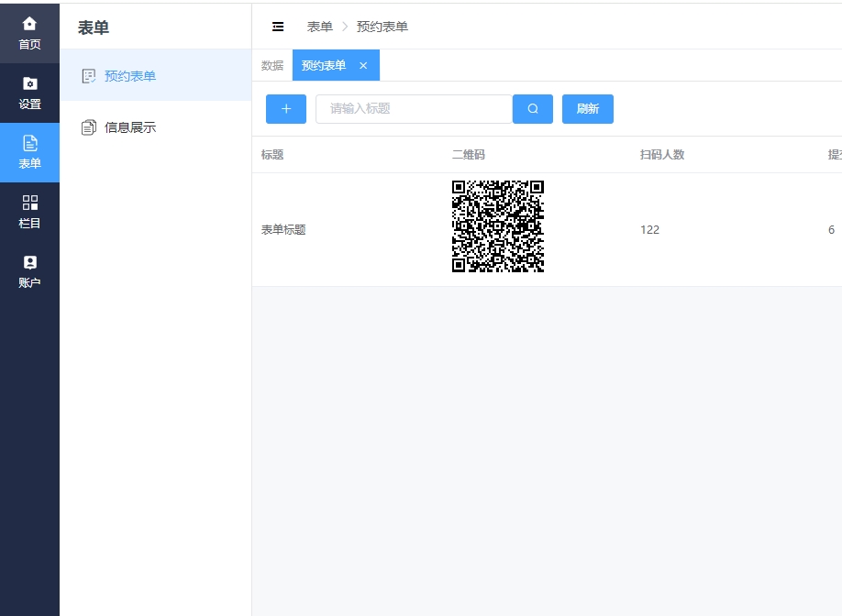The height and width of the screenshot is (616, 842).
Task: Open 设置 settings in sidebar
Action: (29, 93)
